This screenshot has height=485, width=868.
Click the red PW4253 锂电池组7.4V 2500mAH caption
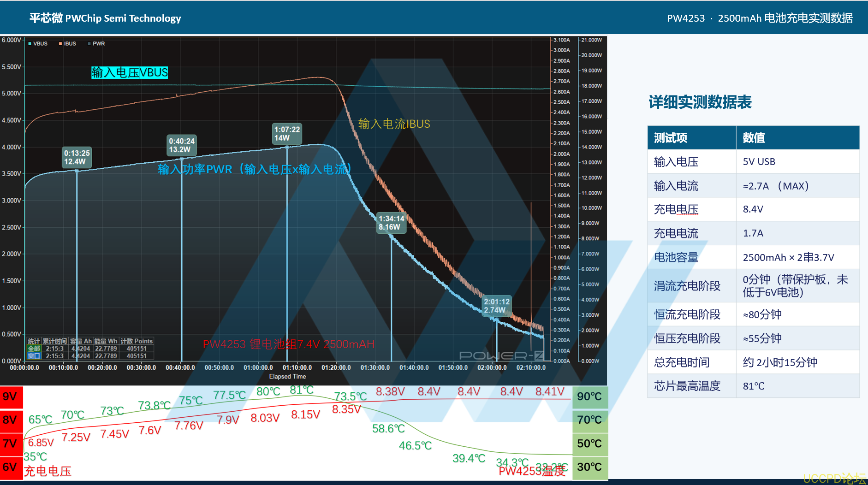coord(289,344)
